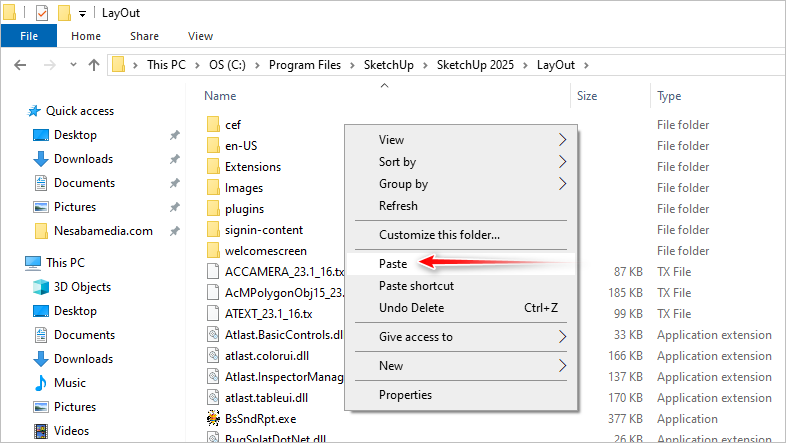Click the BsSndRpt.exe bug icon
Image resolution: width=786 pixels, height=443 pixels.
coord(213,418)
